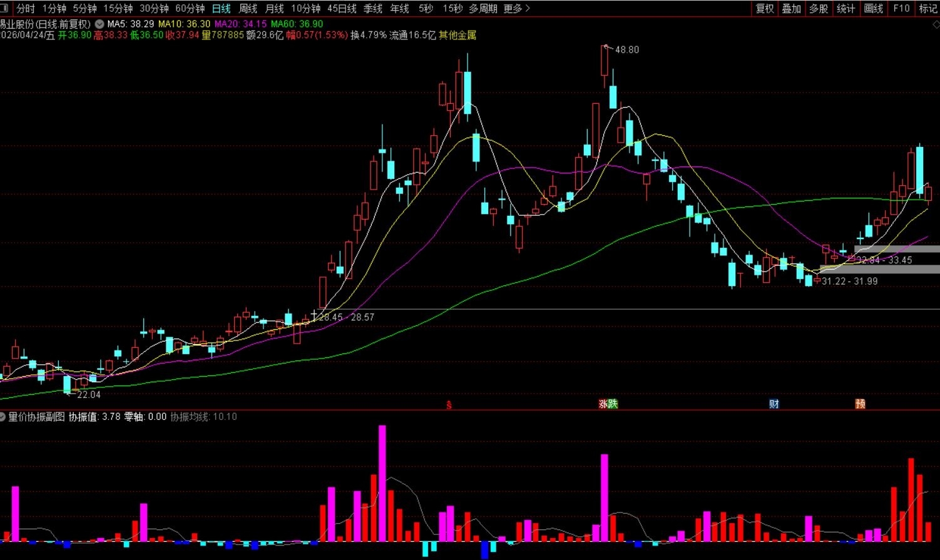
Task: Open the 量价协振副图 indicator dropdown arrow
Action: 3,417
